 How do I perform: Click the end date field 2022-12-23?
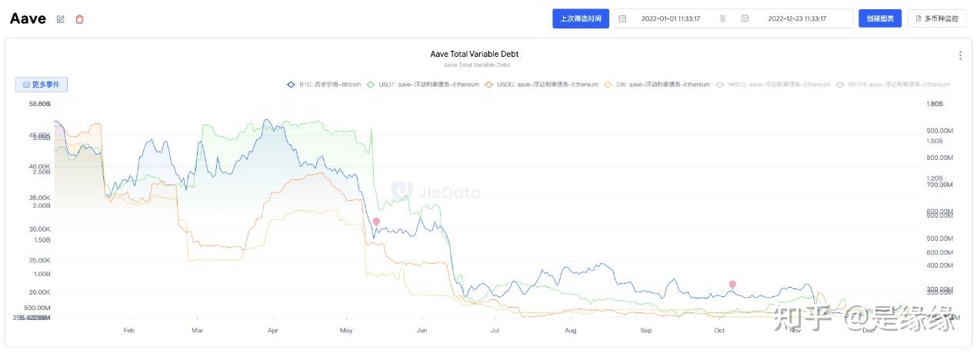pos(797,18)
